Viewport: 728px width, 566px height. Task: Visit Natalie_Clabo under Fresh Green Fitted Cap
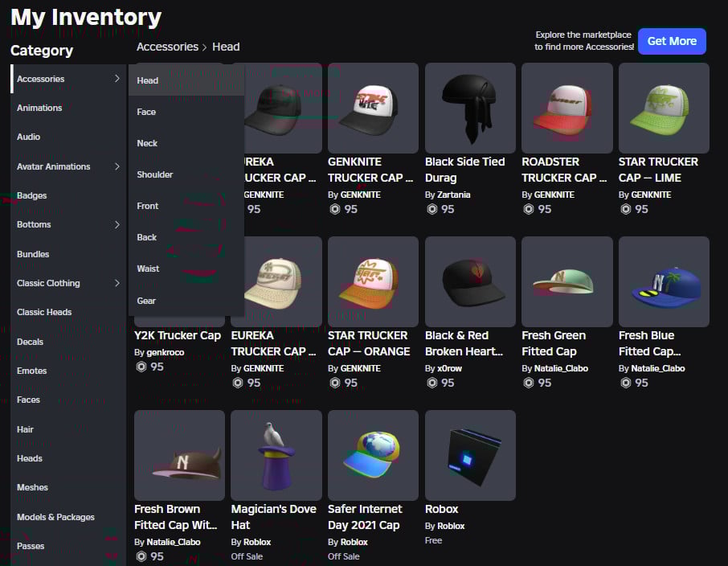561,368
